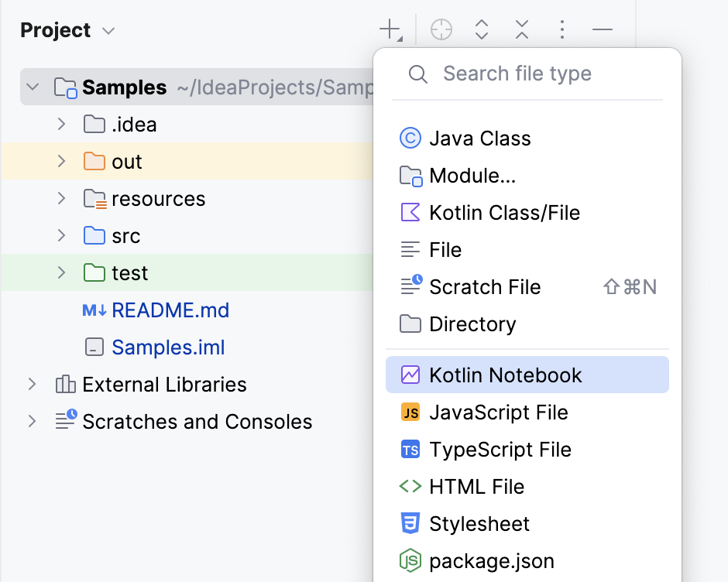Open the README.md file

170,310
